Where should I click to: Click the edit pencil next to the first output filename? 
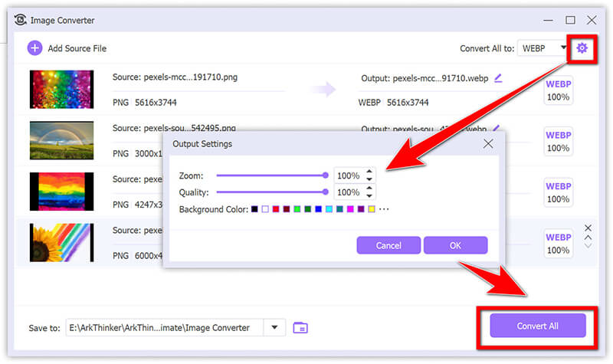click(499, 77)
